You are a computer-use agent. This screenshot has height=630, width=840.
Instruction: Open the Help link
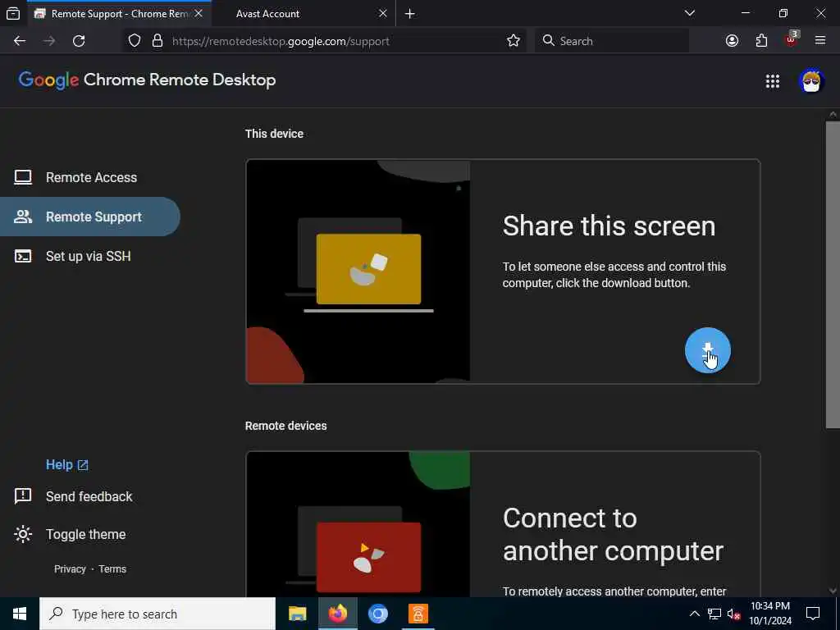pos(67,464)
